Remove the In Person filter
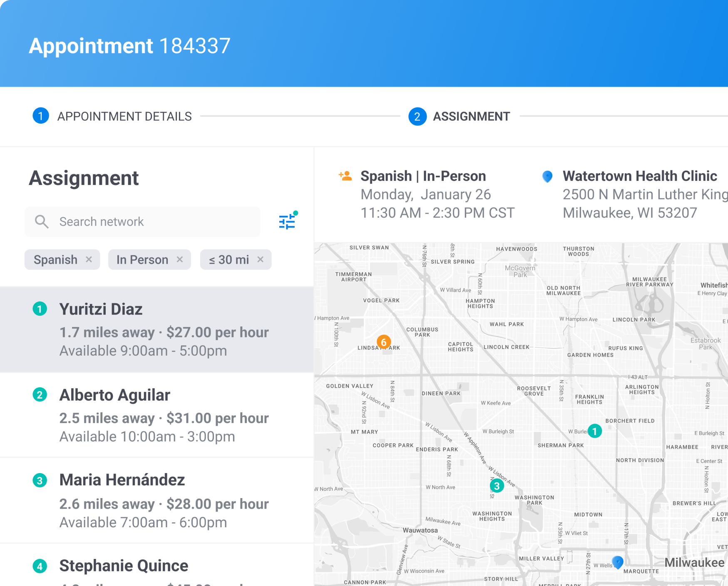Screen dimensions: 728x586 180,259
